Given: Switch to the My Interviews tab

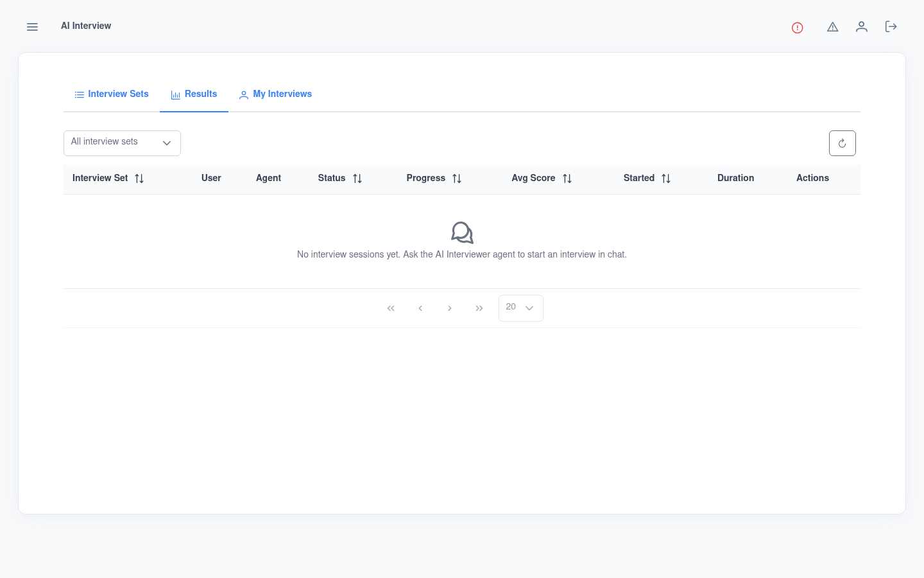Looking at the screenshot, I should click(275, 94).
